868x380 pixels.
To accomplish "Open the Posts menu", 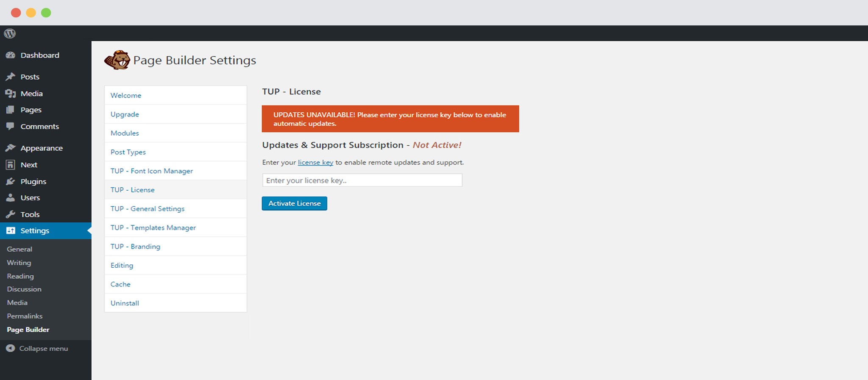I will [x=30, y=77].
